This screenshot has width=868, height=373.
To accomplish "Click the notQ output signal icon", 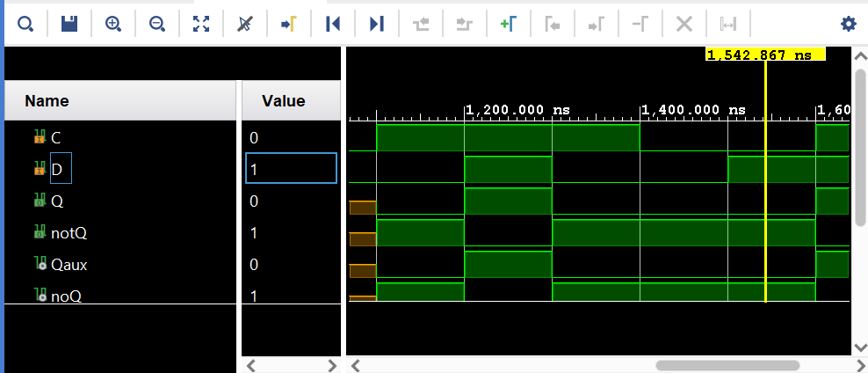I will (x=39, y=233).
